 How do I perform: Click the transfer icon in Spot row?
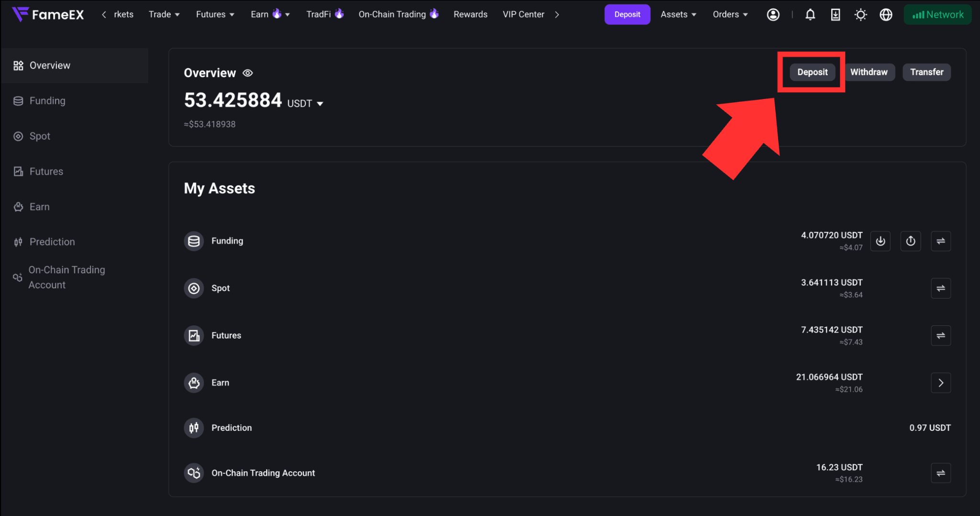coord(941,288)
